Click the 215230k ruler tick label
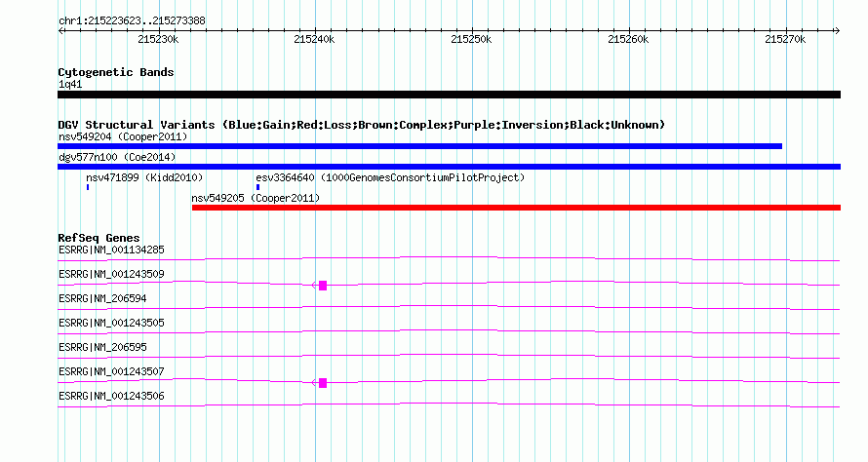 click(158, 39)
